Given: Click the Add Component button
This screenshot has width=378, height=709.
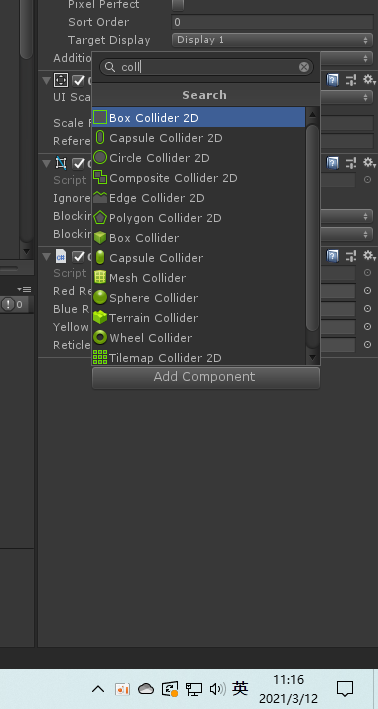Looking at the screenshot, I should pos(206,377).
